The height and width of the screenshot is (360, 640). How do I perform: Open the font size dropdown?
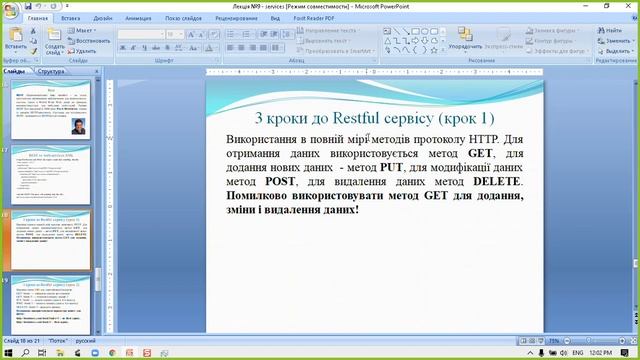(175, 35)
